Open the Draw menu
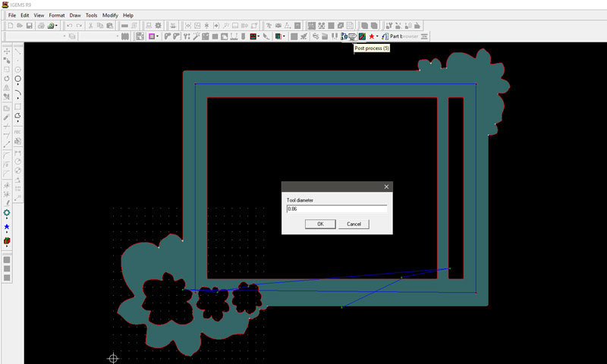The image size is (607, 364). click(x=75, y=15)
